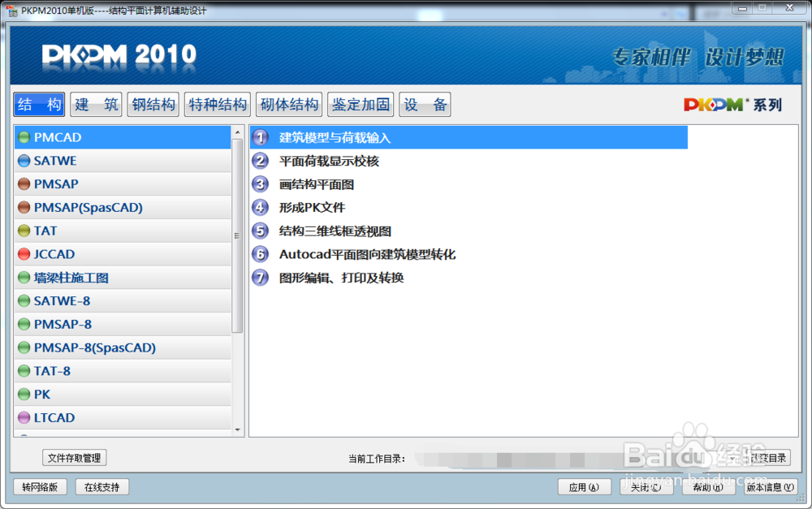This screenshot has width=812, height=509.
Task: Click number 5 icon for 结构三维线框透视图
Action: (261, 231)
